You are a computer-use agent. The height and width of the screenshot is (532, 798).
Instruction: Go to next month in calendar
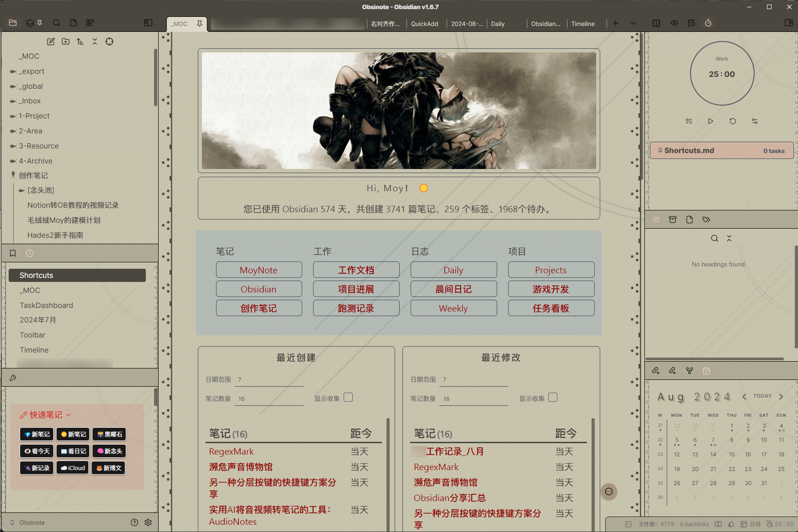(x=781, y=396)
